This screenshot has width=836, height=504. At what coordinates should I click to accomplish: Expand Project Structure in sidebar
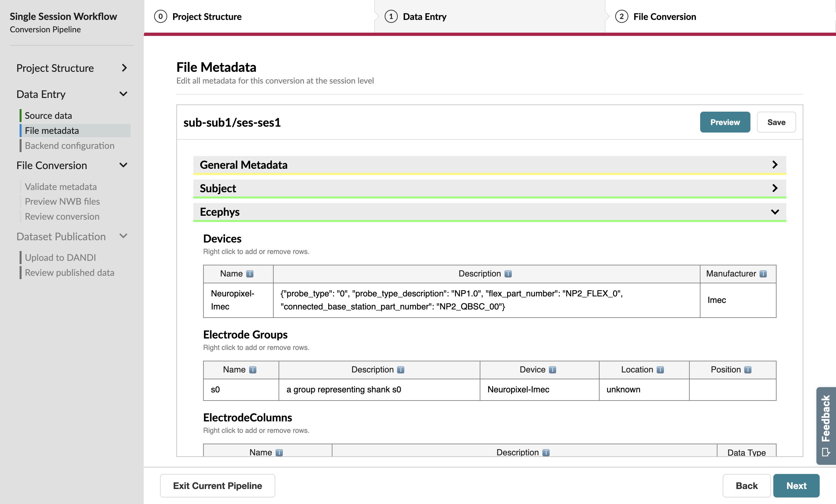click(72, 68)
